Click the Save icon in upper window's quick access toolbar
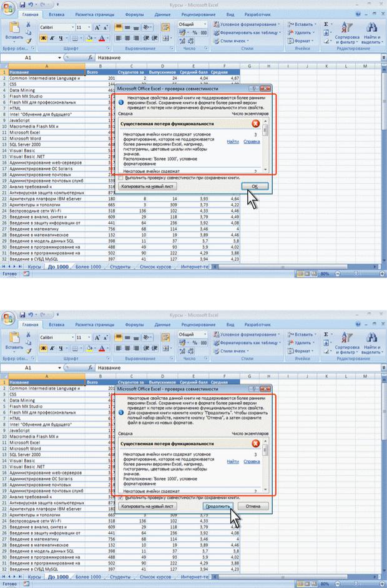 tap(22, 5)
